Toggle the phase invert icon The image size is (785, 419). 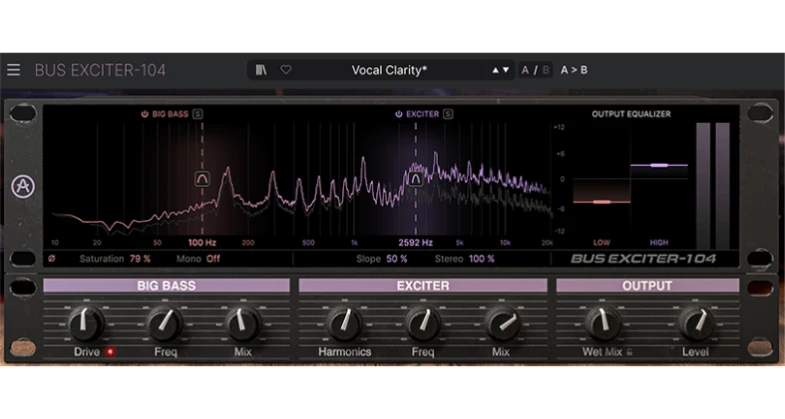pyautogui.click(x=52, y=259)
